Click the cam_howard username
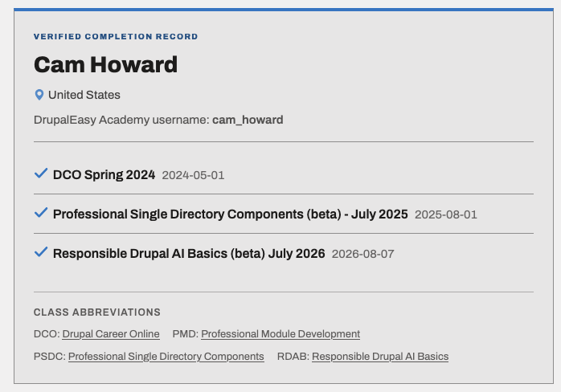Viewport: 561px width, 392px height. tap(248, 120)
